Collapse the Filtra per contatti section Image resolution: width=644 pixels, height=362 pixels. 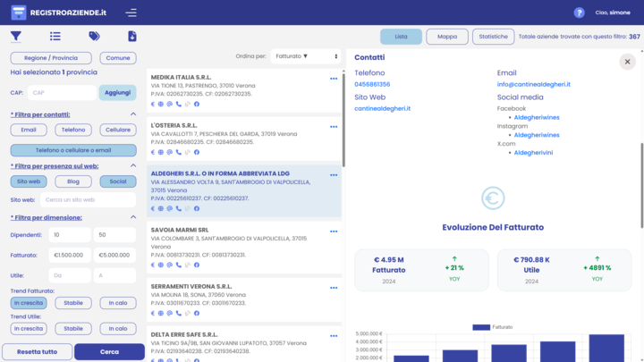133,114
